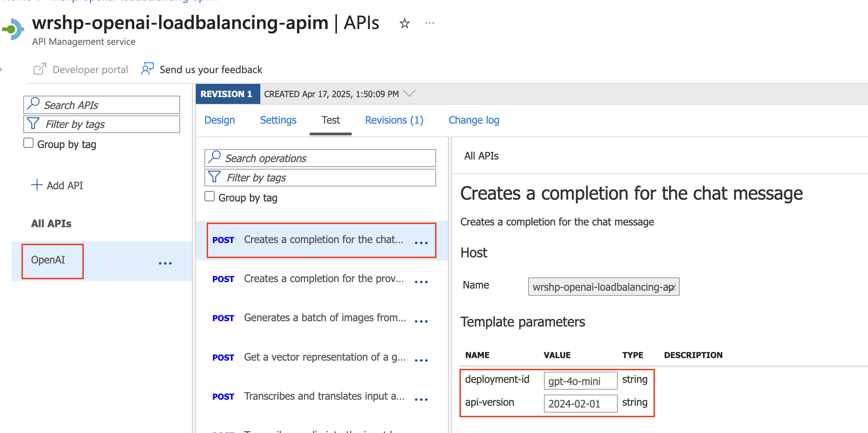
Task: Select the All APIs heading in sidebar
Action: [51, 223]
